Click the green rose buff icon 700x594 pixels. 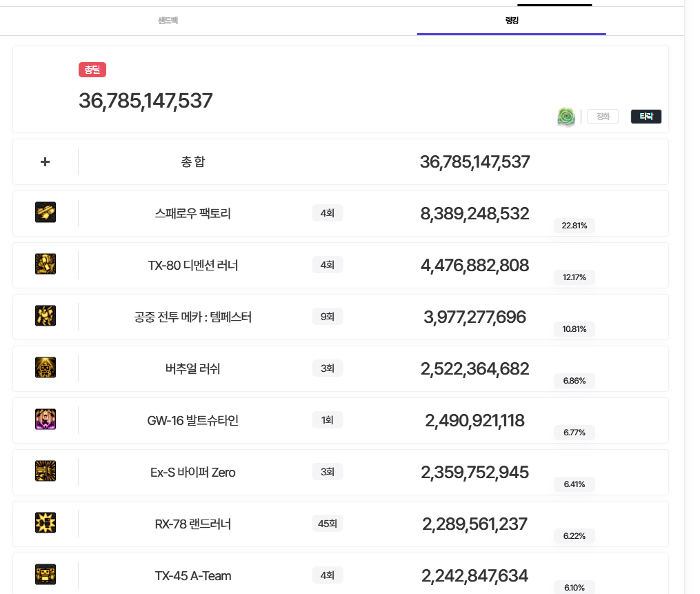[x=566, y=117]
